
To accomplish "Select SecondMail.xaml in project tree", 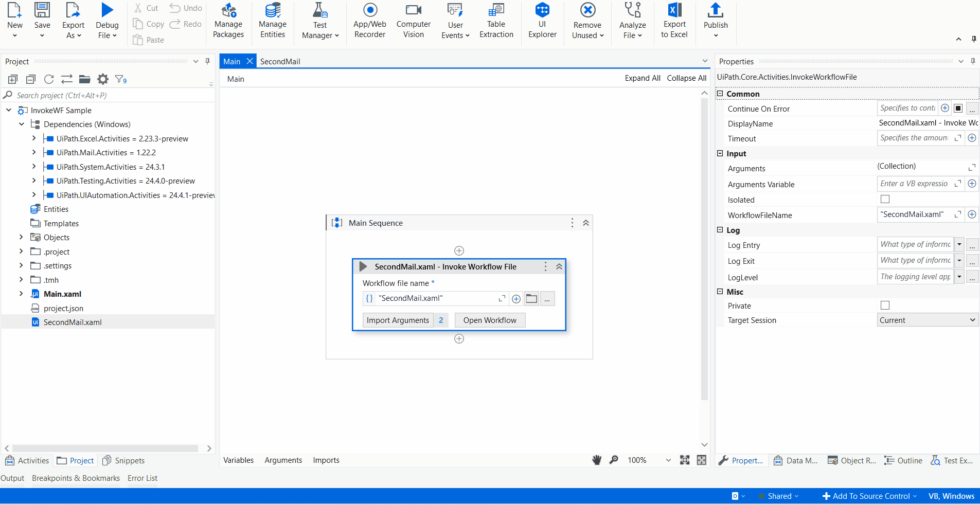I will point(73,322).
